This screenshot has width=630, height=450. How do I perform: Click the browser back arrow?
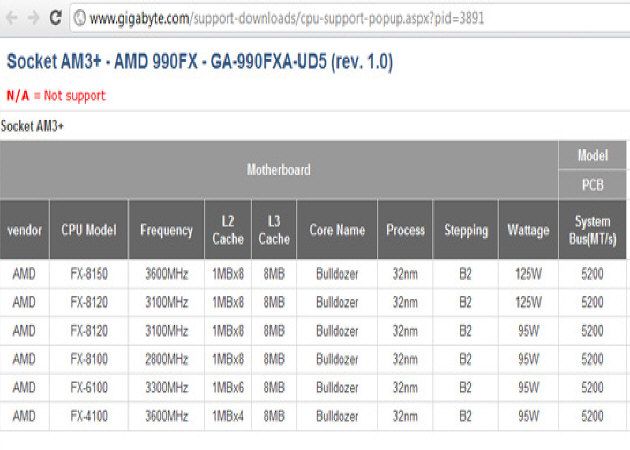coord(11,18)
